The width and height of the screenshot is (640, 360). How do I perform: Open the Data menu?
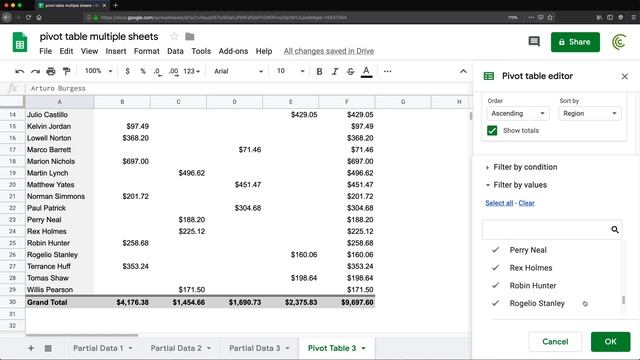point(175,51)
